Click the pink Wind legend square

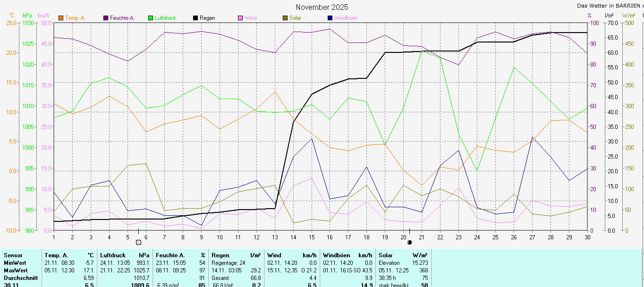[240, 18]
